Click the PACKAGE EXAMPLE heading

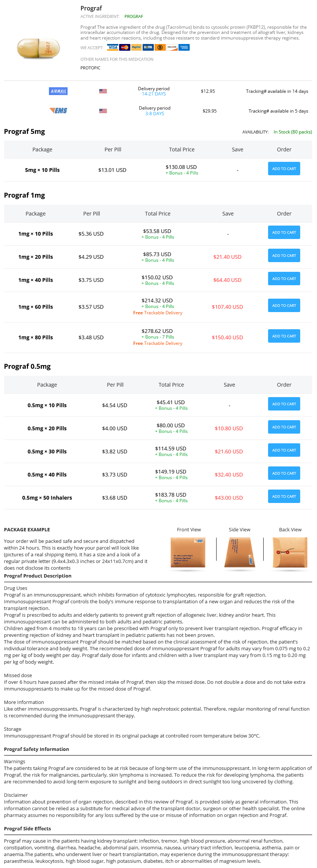click(27, 529)
